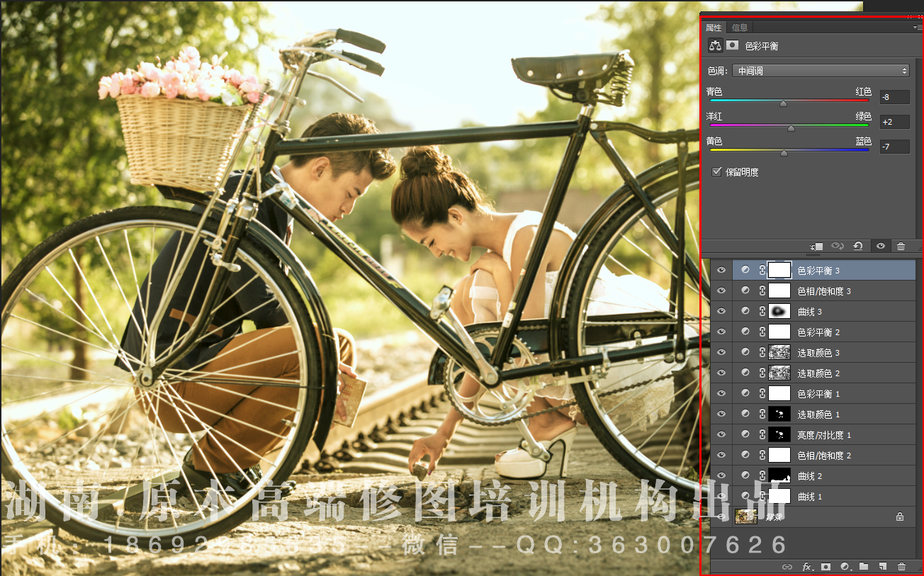Click adjustment icon of 色彩平衡 3 layer
Image resolution: width=924 pixels, height=576 pixels.
(745, 270)
